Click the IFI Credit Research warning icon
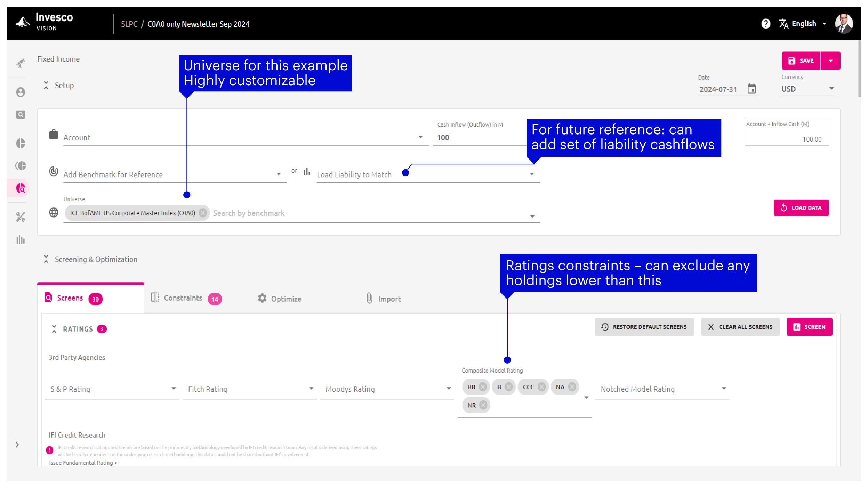 pos(50,450)
